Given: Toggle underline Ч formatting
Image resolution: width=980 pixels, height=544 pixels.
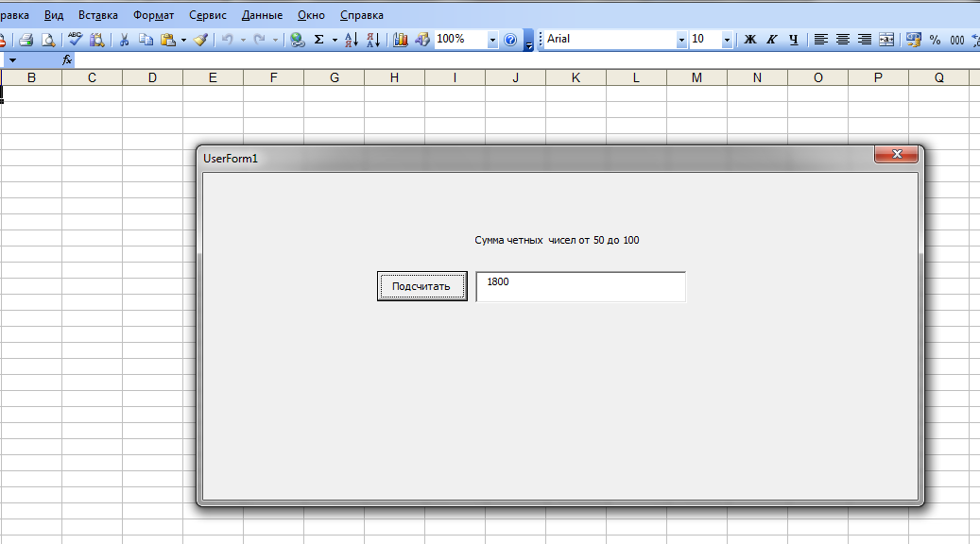Looking at the screenshot, I should pos(794,40).
